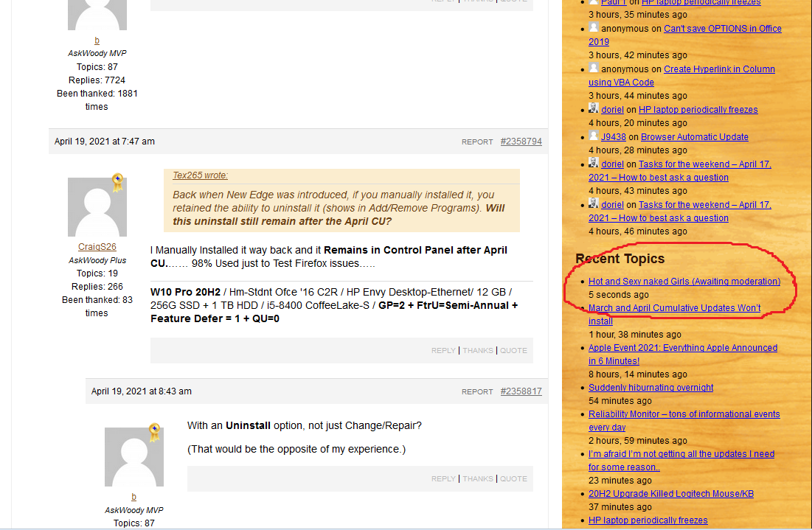
Task: Click anonymous avatar beside Can't save OPTIONS
Action: pyautogui.click(x=594, y=27)
